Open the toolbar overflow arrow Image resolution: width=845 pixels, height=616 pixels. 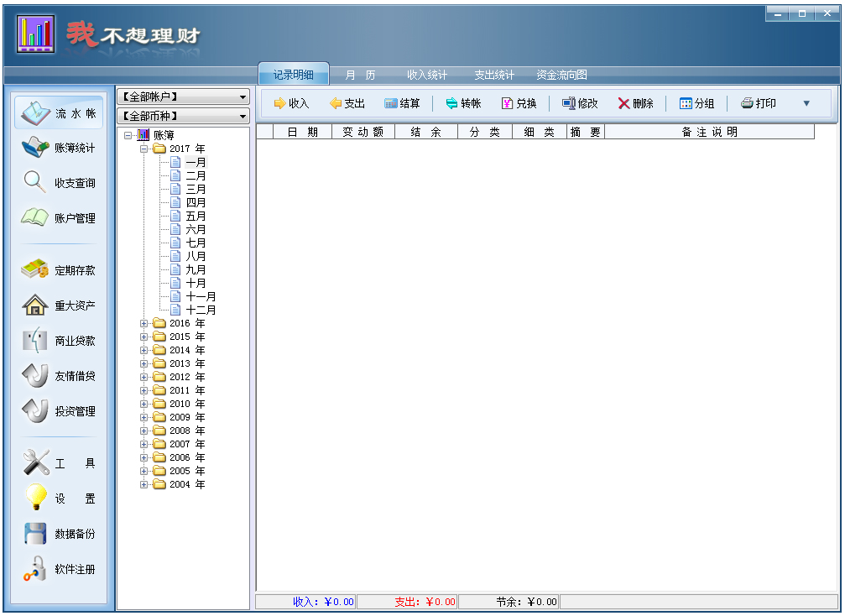(806, 103)
